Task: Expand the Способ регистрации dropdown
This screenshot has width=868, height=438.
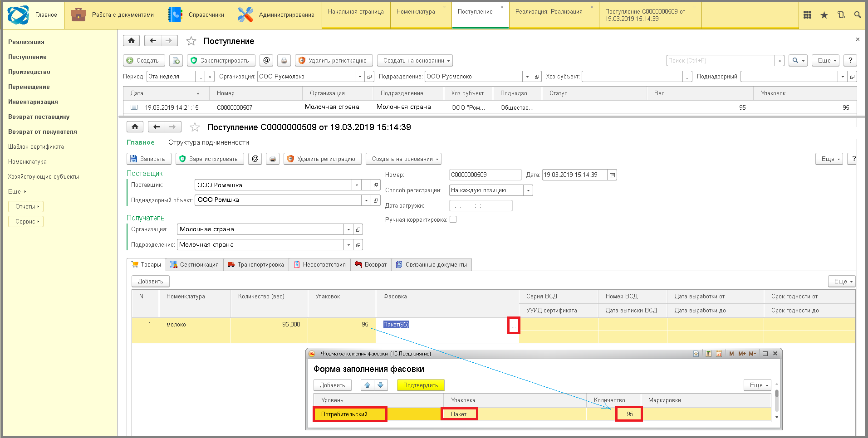Action: pyautogui.click(x=528, y=190)
